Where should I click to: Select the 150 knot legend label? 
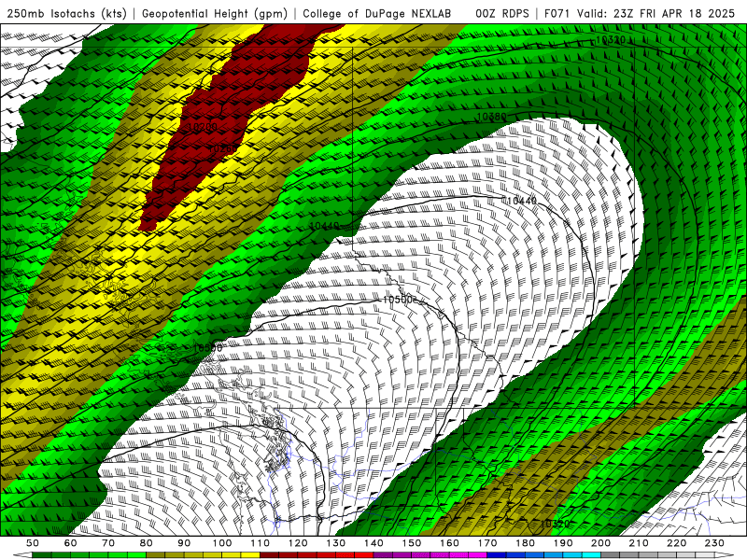point(412,543)
